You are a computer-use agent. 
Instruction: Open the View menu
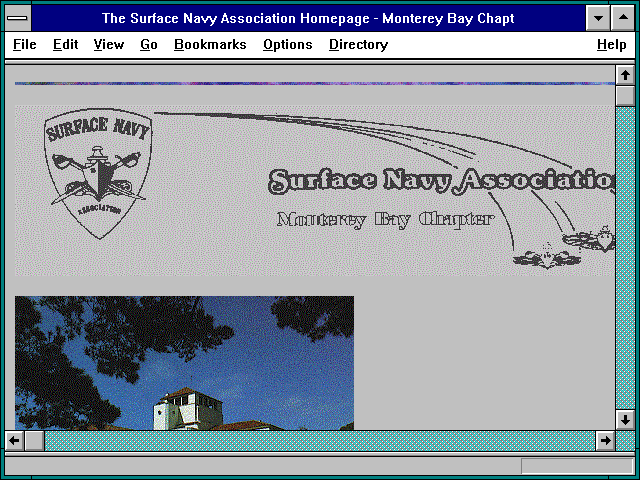coord(109,44)
